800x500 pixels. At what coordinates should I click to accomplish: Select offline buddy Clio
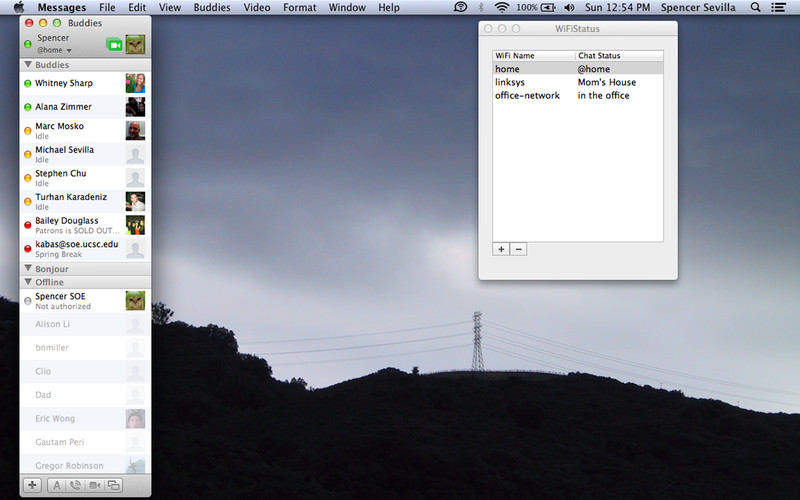click(85, 371)
